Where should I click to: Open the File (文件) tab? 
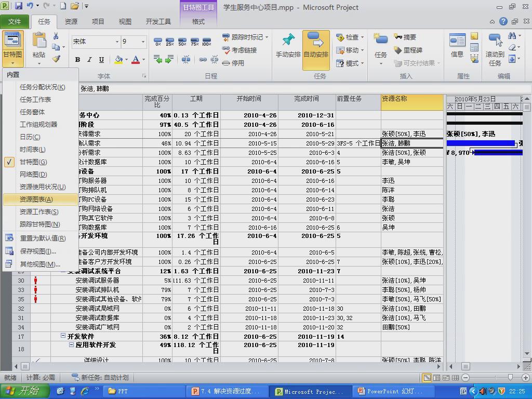(x=15, y=21)
